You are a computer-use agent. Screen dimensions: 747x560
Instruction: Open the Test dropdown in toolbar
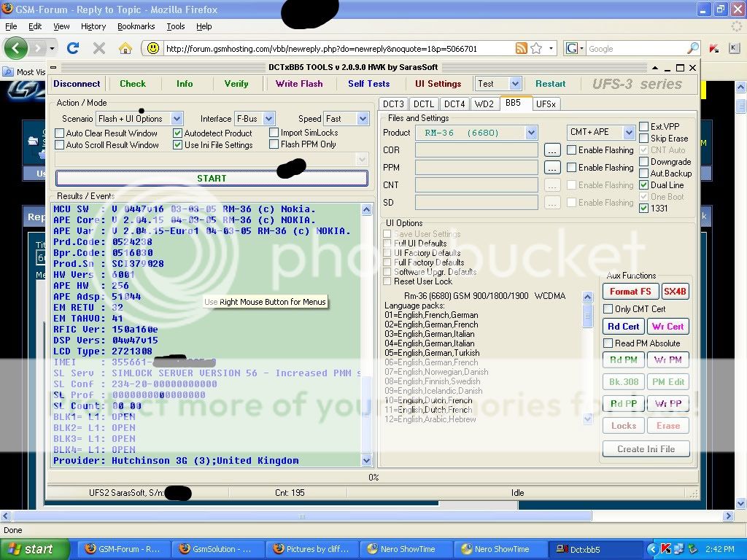coord(515,84)
